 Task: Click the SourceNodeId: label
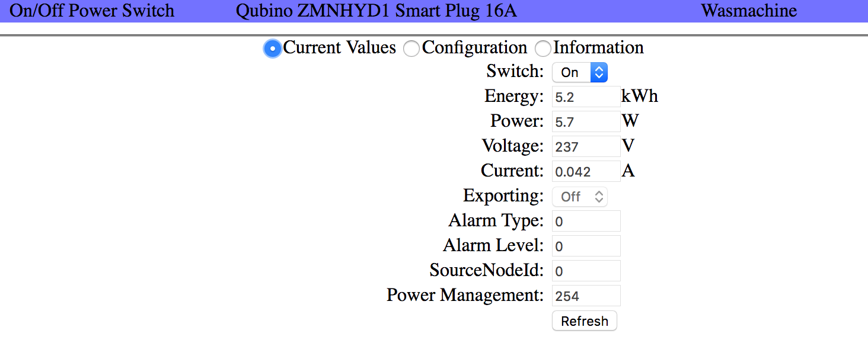click(x=486, y=270)
